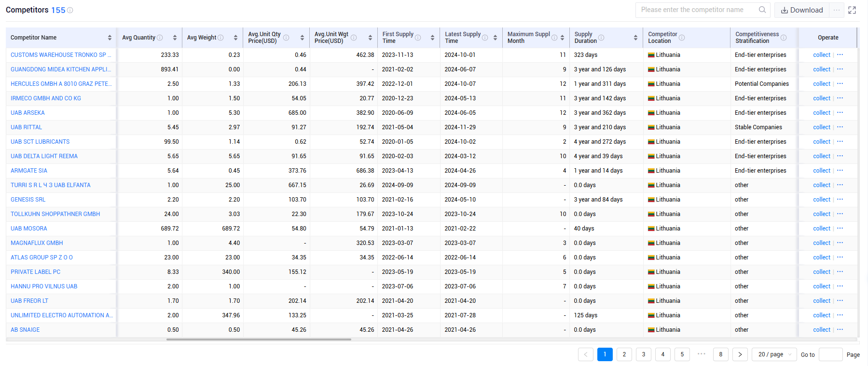Image resolution: width=868 pixels, height=366 pixels.
Task: Sort by Competitor Name column
Action: tap(110, 38)
